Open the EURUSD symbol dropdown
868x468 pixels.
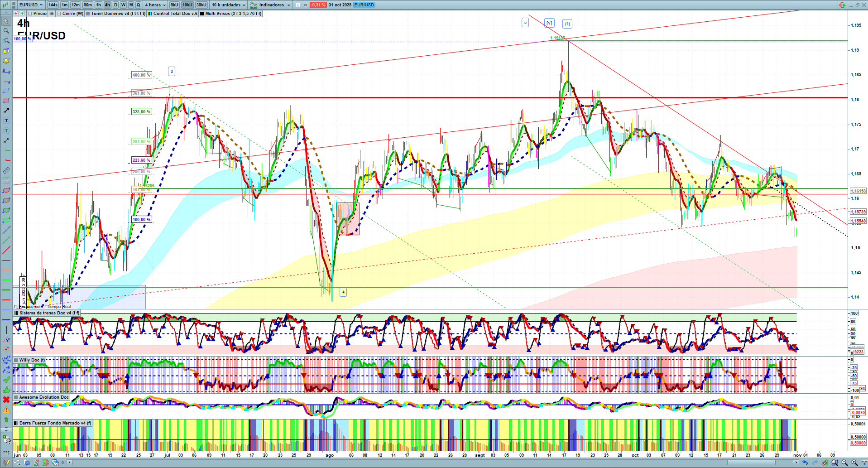31,5
